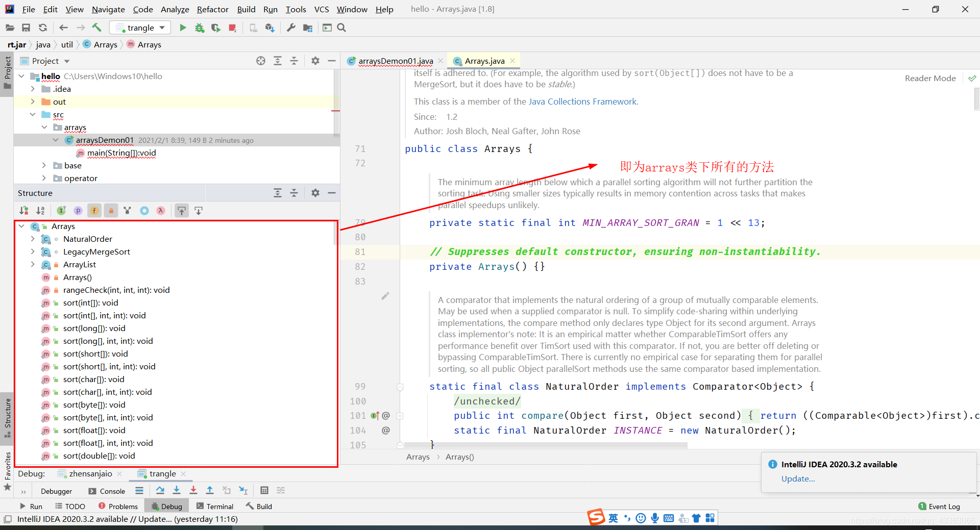Save all using the floppy disk icon
980x530 pixels.
(26, 28)
